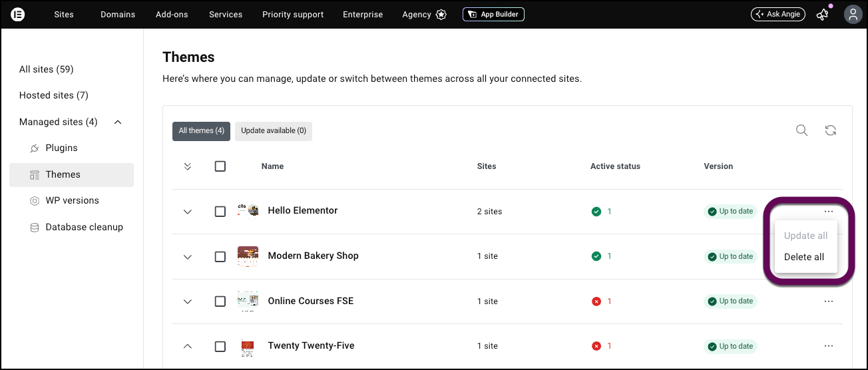Collapse the Managed sites section
This screenshot has height=370, width=868.
tap(118, 122)
